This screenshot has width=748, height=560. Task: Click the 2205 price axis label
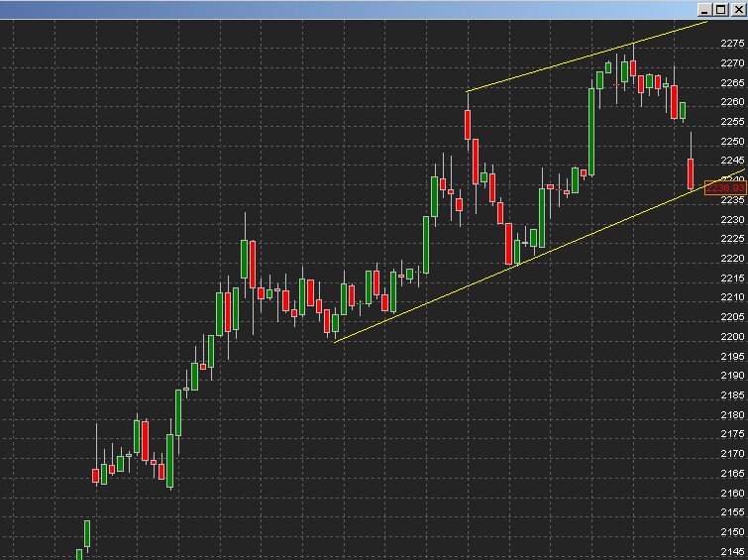(x=732, y=317)
